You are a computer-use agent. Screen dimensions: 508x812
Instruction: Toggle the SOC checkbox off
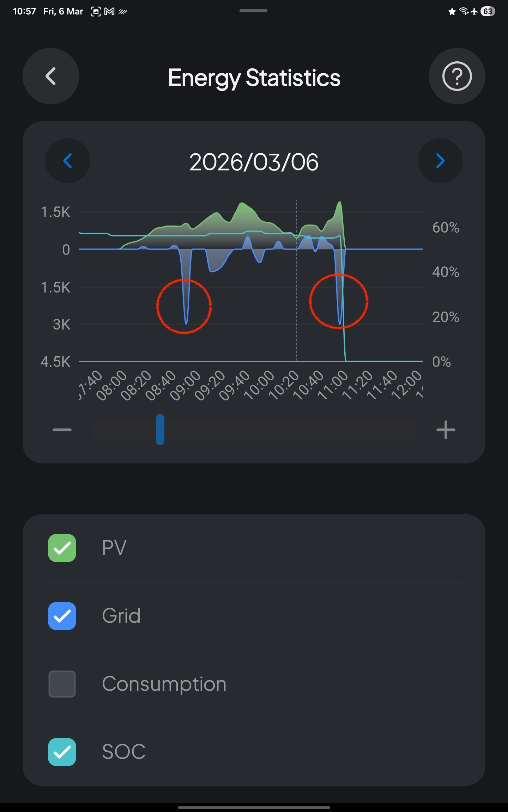(x=62, y=752)
